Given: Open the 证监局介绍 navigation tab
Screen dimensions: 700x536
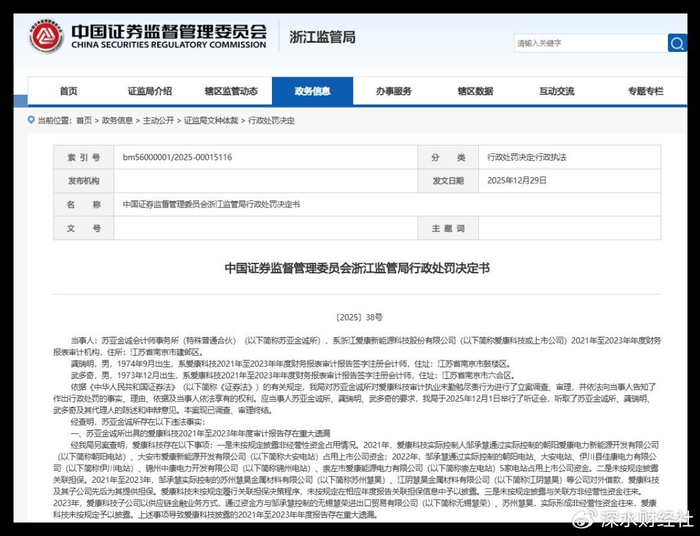Looking at the screenshot, I should [150, 91].
